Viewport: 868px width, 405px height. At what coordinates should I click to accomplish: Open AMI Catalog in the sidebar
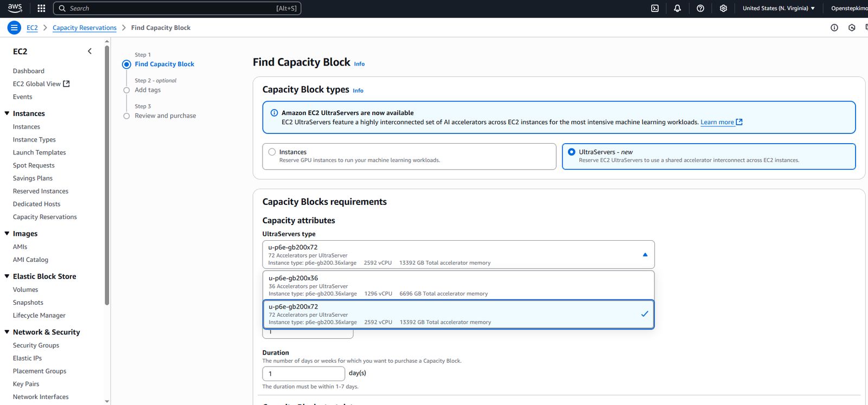30,260
